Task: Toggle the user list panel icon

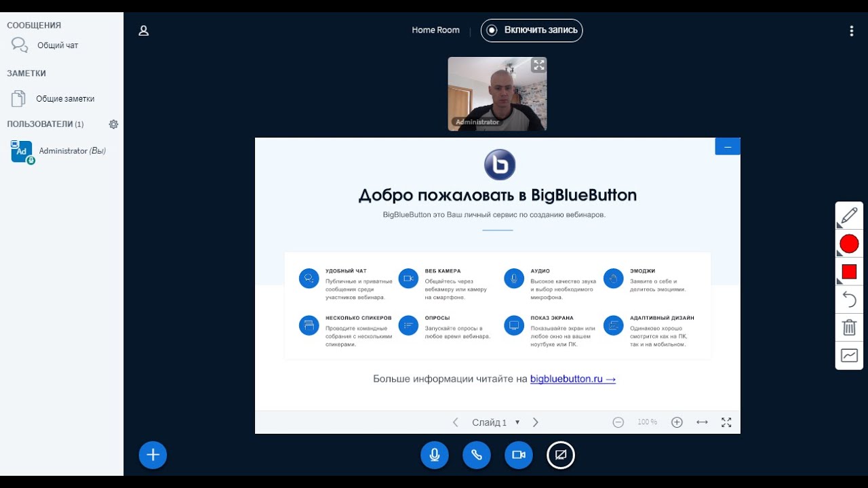Action: [x=144, y=30]
